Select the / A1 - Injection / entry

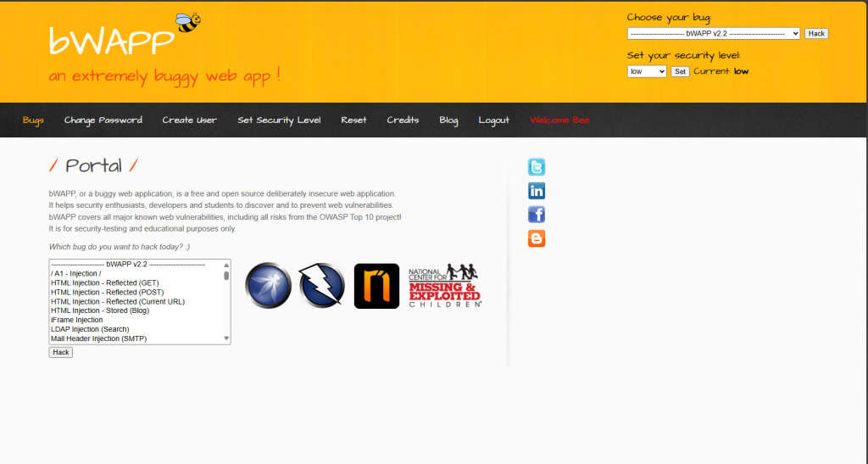(136, 273)
